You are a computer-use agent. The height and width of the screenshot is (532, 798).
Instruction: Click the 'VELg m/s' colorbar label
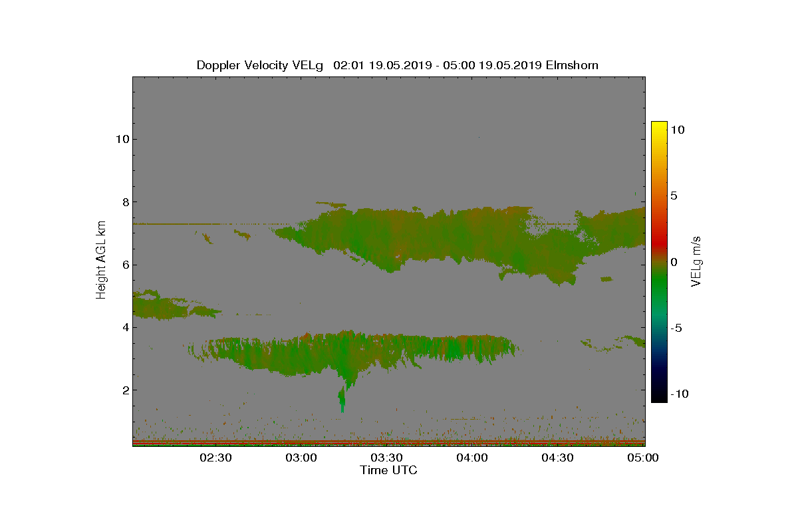coord(697,261)
